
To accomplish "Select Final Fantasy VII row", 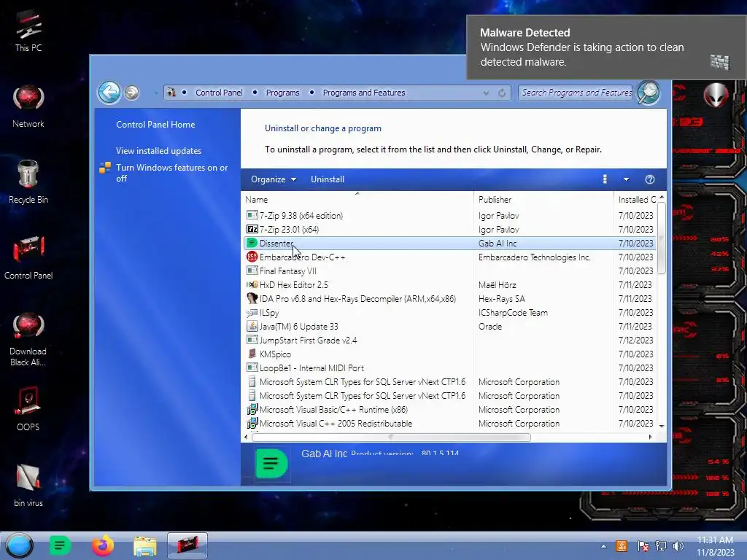I will click(449, 271).
